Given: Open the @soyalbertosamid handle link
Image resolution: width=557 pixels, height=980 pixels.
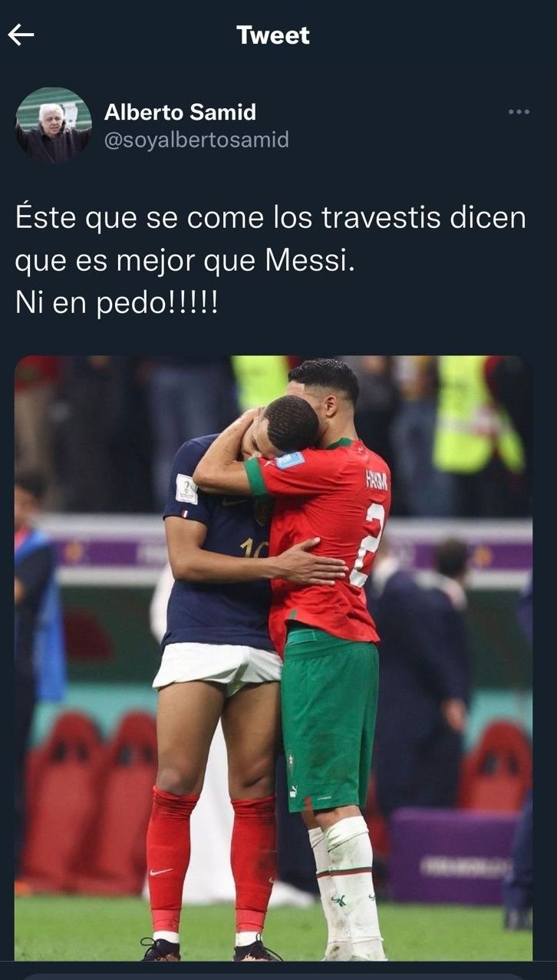Looking at the screenshot, I should (x=196, y=140).
